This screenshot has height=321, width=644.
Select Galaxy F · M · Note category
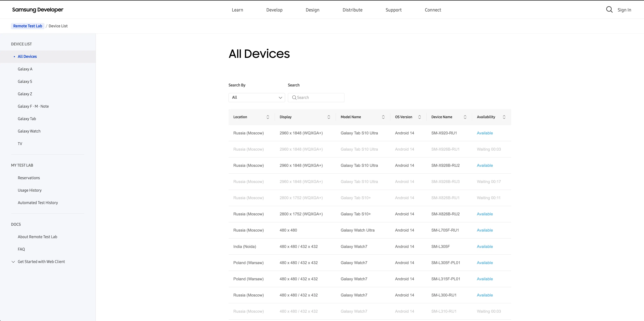[33, 106]
